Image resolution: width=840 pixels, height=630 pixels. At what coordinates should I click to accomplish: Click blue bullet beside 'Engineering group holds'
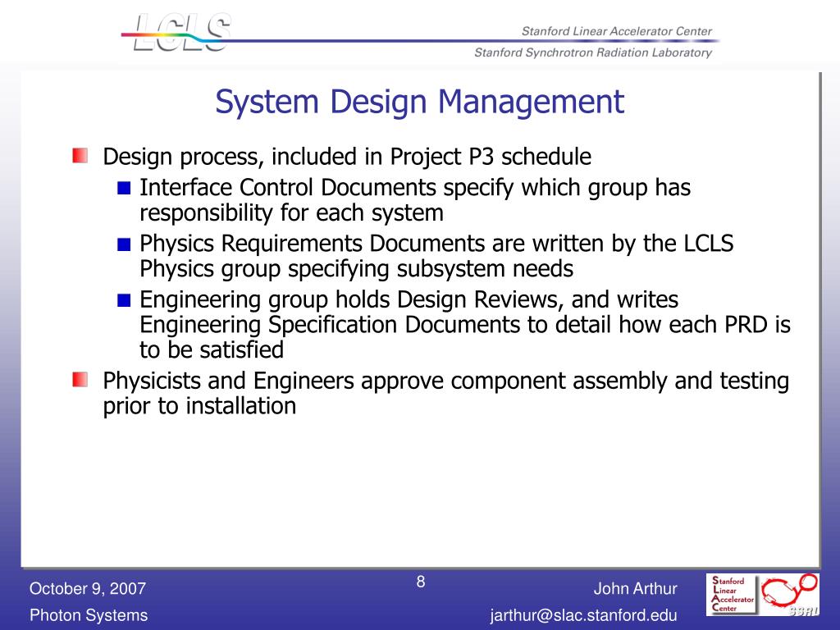click(x=125, y=300)
